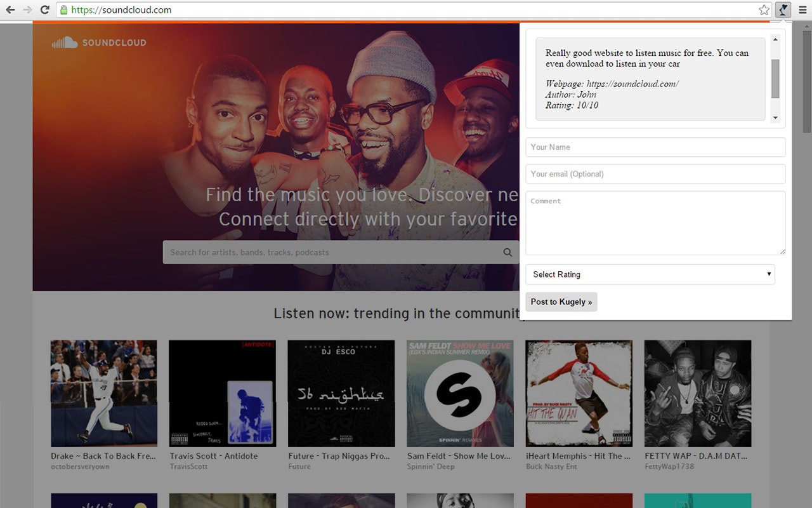Click 'Travis Scott - Antidote' title
This screenshot has width=812, height=508.
(x=214, y=456)
